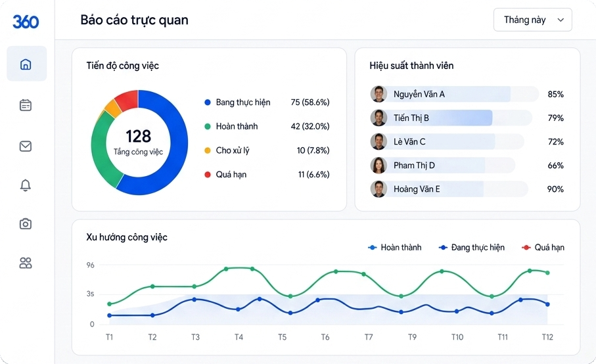Click the 79% performance value
This screenshot has width=596, height=364.
[x=555, y=118]
